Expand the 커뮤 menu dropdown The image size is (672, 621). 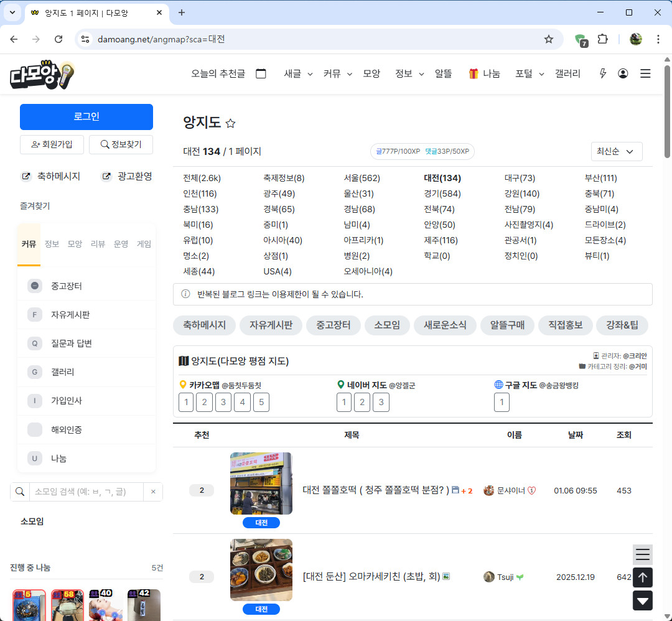(x=337, y=73)
